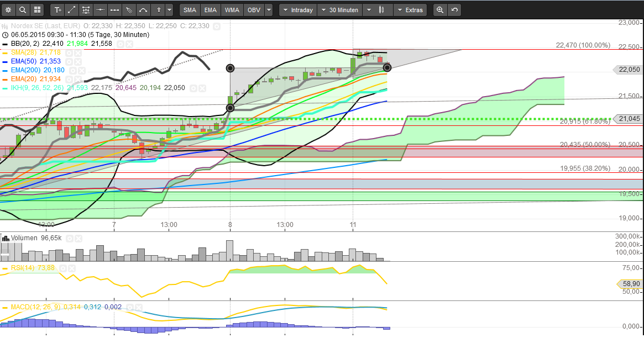Open settings for Nordex SE price series
644x338 pixels.
point(217,27)
